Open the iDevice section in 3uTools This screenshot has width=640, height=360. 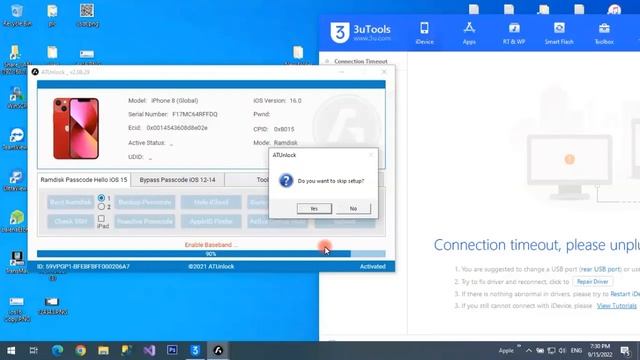[x=424, y=33]
